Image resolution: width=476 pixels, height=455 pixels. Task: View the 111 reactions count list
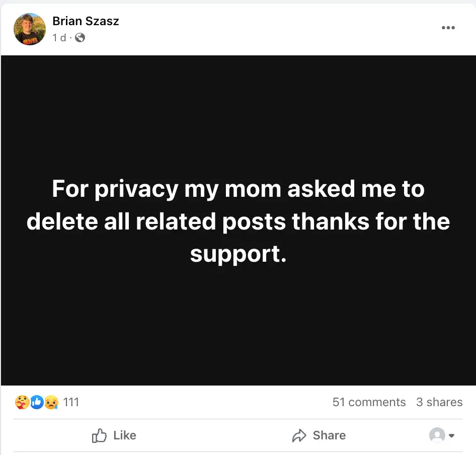(x=71, y=402)
